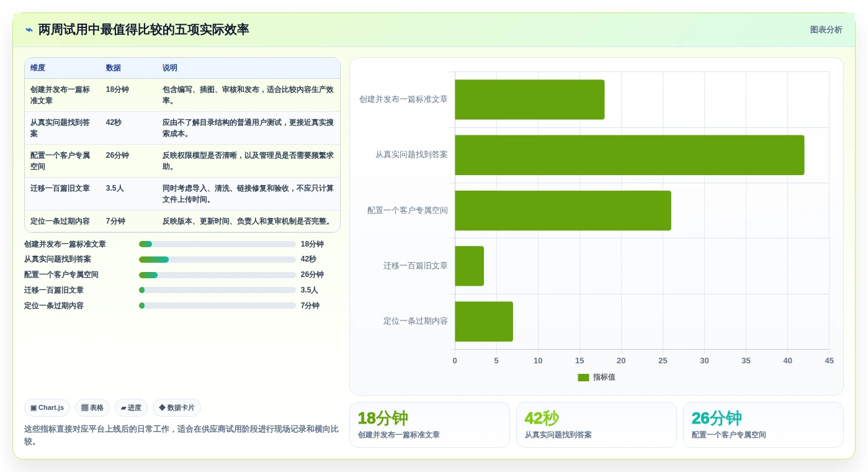Click table row name 定位一条过期内容
Image resolution: width=868 pixels, height=472 pixels.
60,221
